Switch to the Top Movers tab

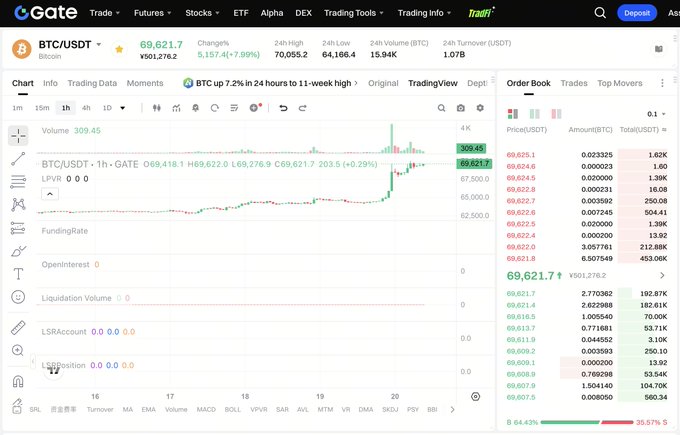(620, 83)
